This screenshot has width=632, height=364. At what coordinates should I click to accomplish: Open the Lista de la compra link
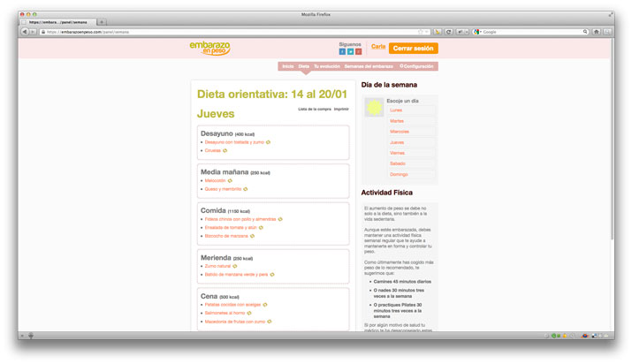click(314, 109)
